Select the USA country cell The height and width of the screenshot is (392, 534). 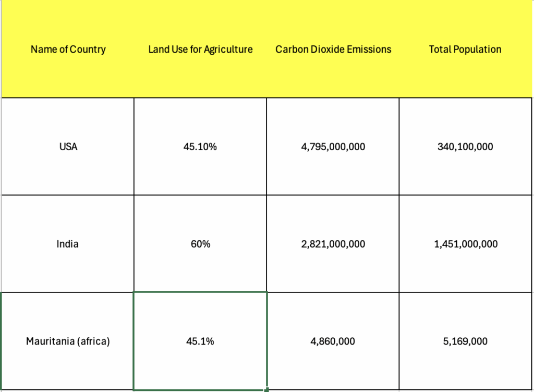pyautogui.click(x=68, y=146)
